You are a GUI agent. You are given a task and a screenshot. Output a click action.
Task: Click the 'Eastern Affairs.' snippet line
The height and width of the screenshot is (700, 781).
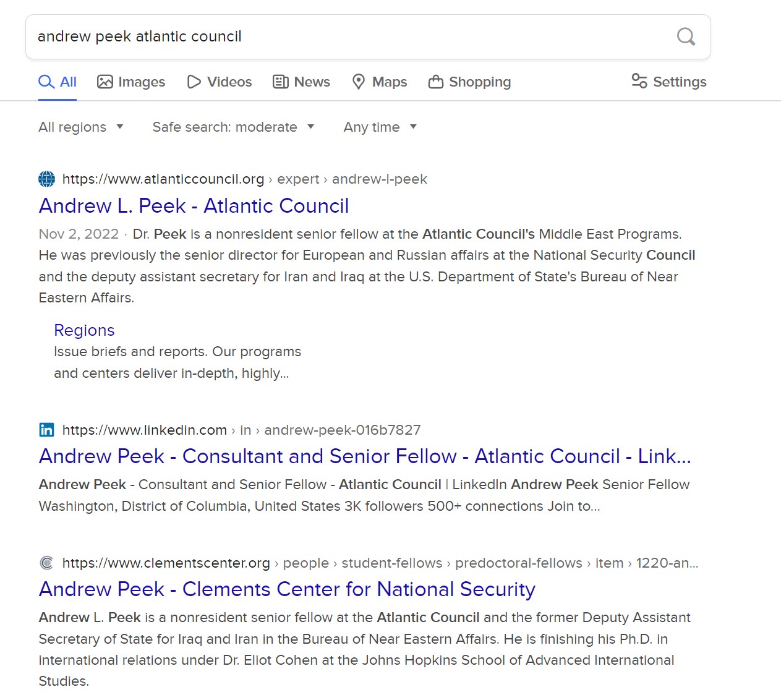pyautogui.click(x=87, y=297)
